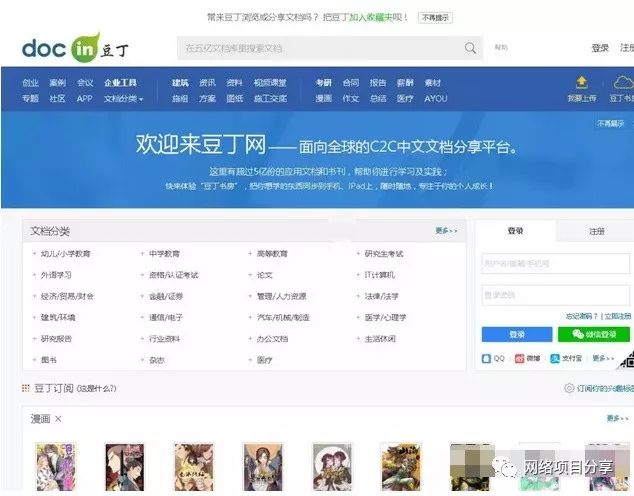Screen dimensions: 634x496
Task: Click the 忘记密码? link
Action: pyautogui.click(x=581, y=316)
